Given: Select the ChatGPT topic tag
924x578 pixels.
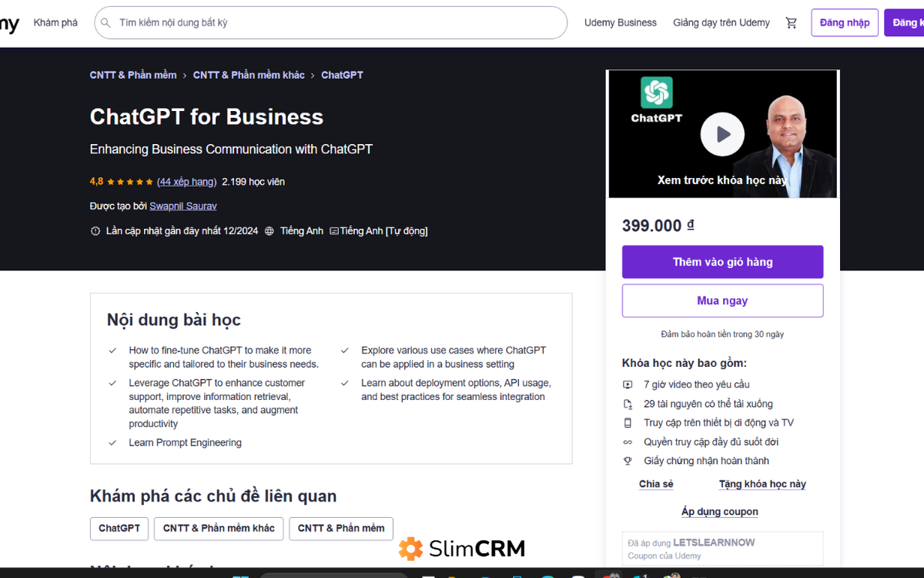Looking at the screenshot, I should pos(119,529).
